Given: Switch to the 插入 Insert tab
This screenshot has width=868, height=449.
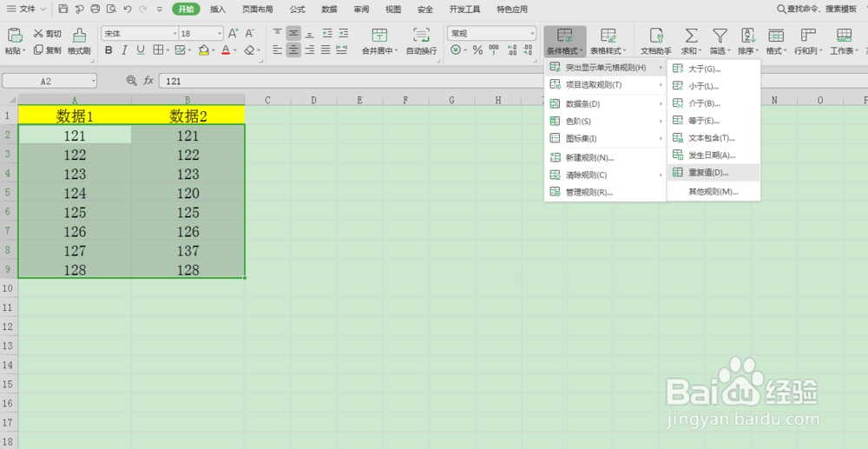Looking at the screenshot, I should 218,10.
